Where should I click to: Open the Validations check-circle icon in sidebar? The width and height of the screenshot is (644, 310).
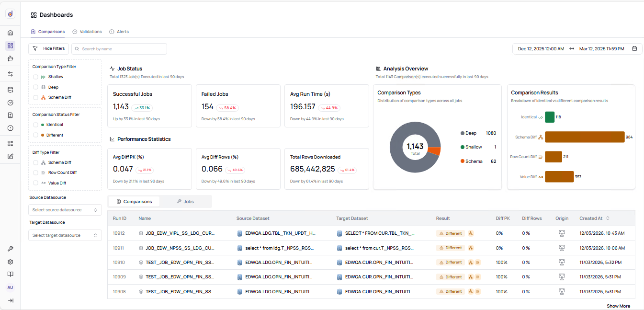pos(10,103)
